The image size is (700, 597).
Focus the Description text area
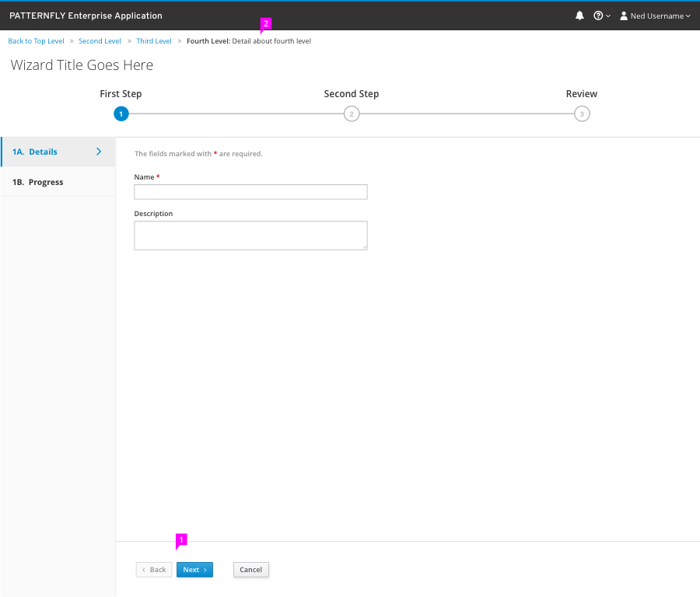click(250, 236)
